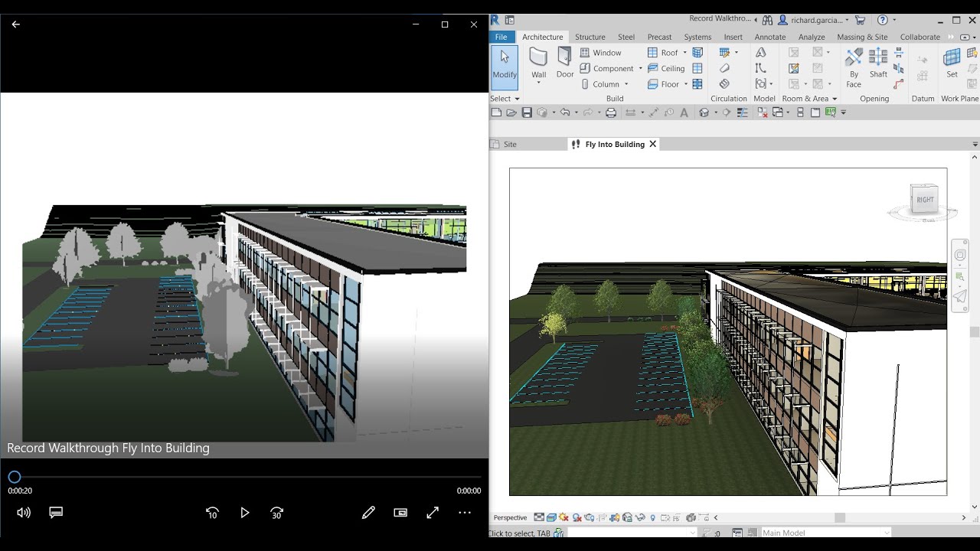Play the walkthrough video
Image resolution: width=980 pixels, height=551 pixels.
pyautogui.click(x=245, y=513)
